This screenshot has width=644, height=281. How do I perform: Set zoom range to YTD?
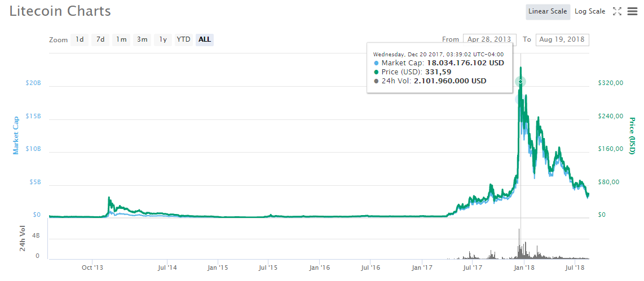click(184, 39)
